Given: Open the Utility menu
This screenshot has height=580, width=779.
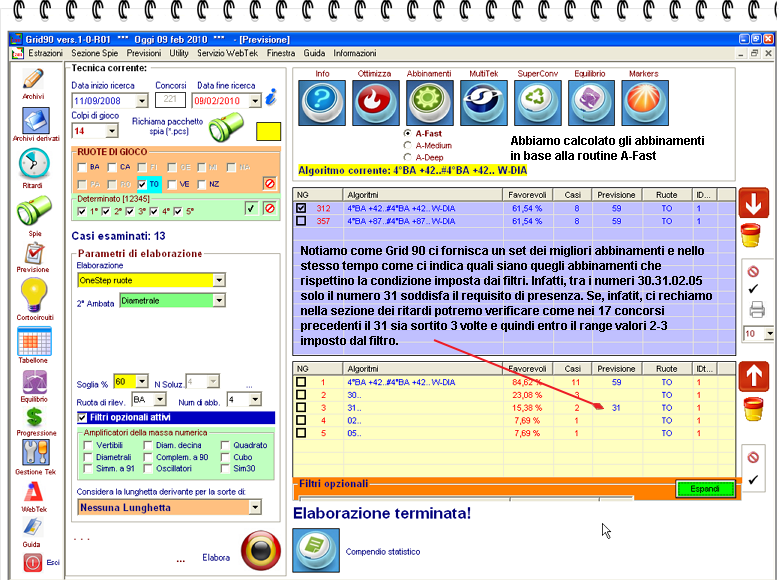Looking at the screenshot, I should [x=179, y=53].
